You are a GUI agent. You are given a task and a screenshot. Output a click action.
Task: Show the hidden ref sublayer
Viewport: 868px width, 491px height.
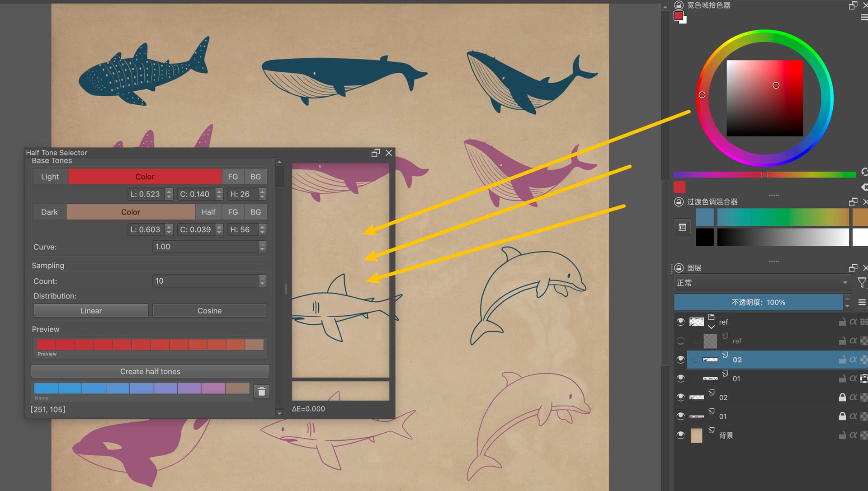pos(680,341)
